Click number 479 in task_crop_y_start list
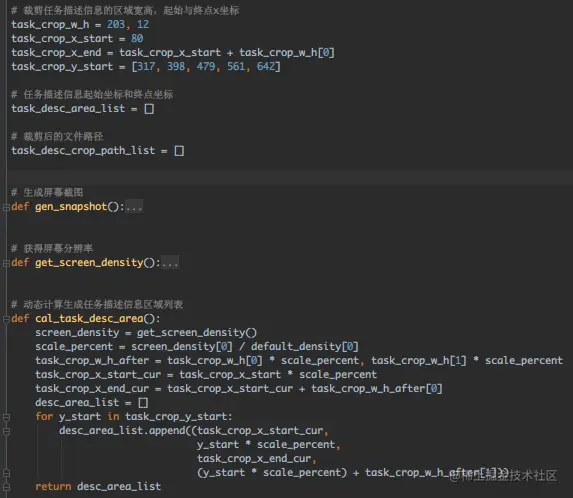The width and height of the screenshot is (573, 498). pos(206,66)
